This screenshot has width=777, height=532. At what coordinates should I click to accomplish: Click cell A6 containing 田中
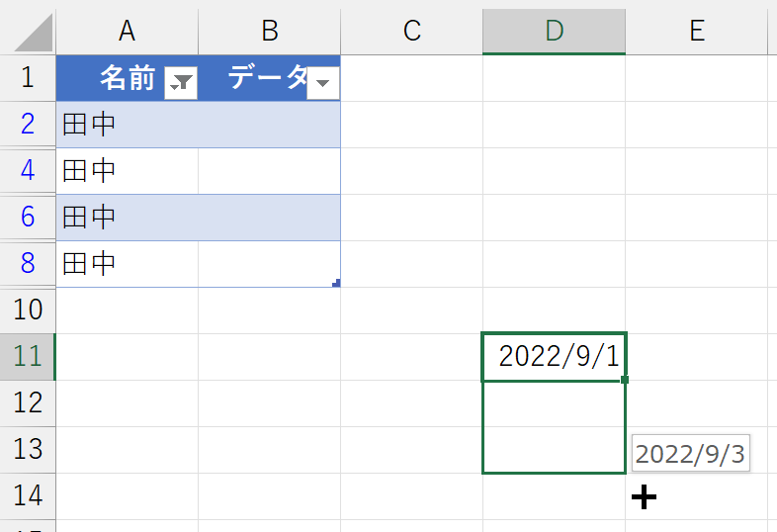coord(128,218)
